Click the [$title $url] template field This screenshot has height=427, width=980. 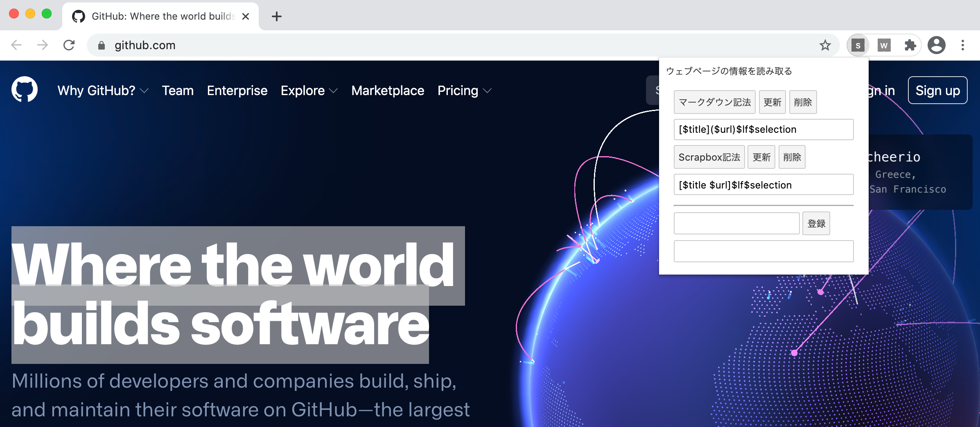(763, 185)
